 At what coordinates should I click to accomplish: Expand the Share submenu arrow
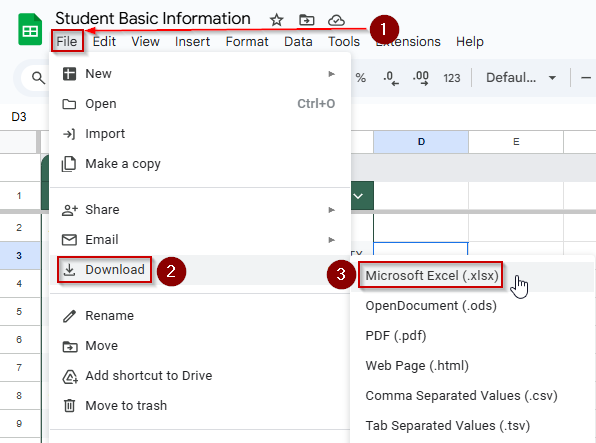[331, 210]
